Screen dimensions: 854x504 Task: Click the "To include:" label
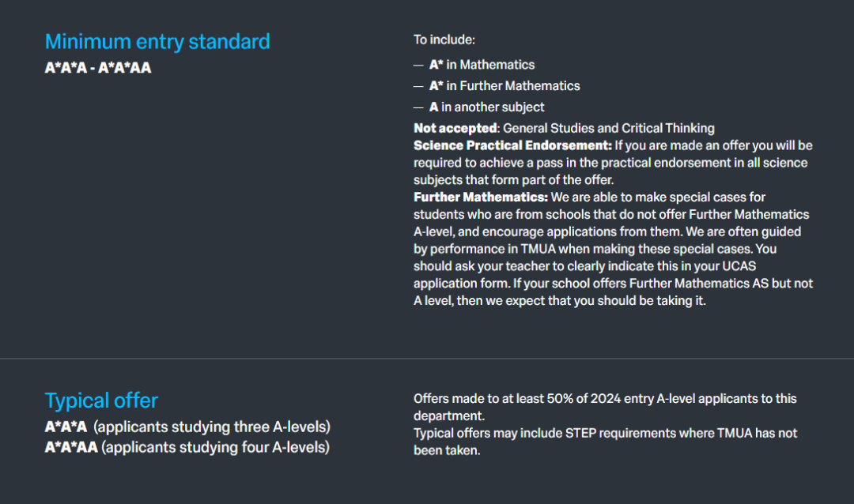(444, 39)
